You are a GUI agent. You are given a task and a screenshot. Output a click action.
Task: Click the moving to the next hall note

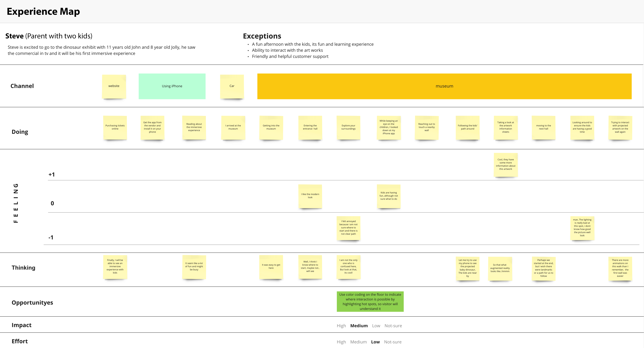point(543,127)
